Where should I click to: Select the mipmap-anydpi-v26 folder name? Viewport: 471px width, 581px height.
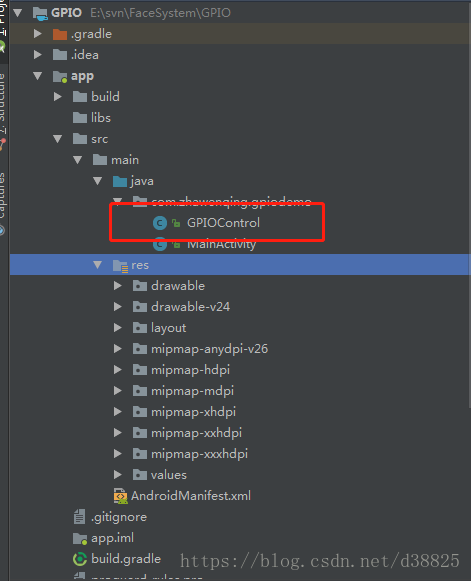(209, 349)
